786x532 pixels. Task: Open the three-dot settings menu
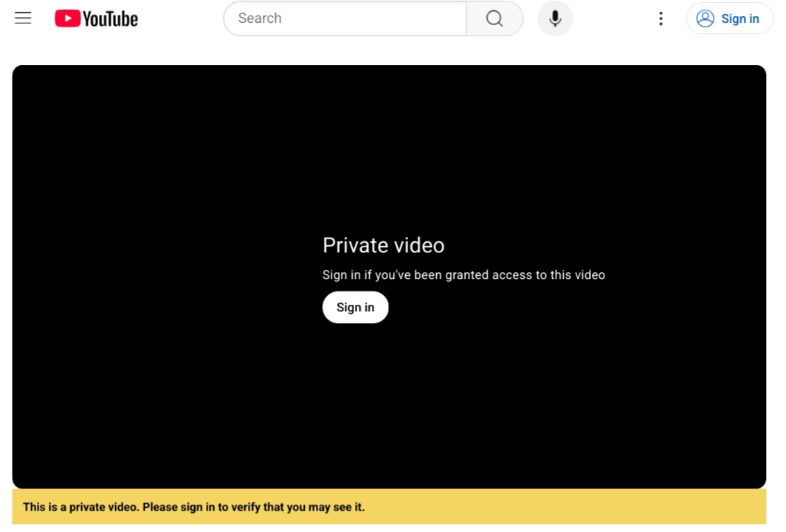661,18
